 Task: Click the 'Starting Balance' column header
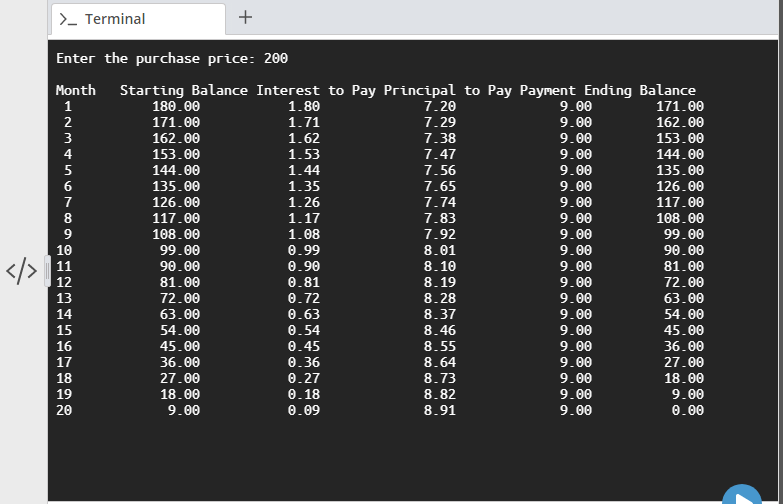pyautogui.click(x=184, y=90)
